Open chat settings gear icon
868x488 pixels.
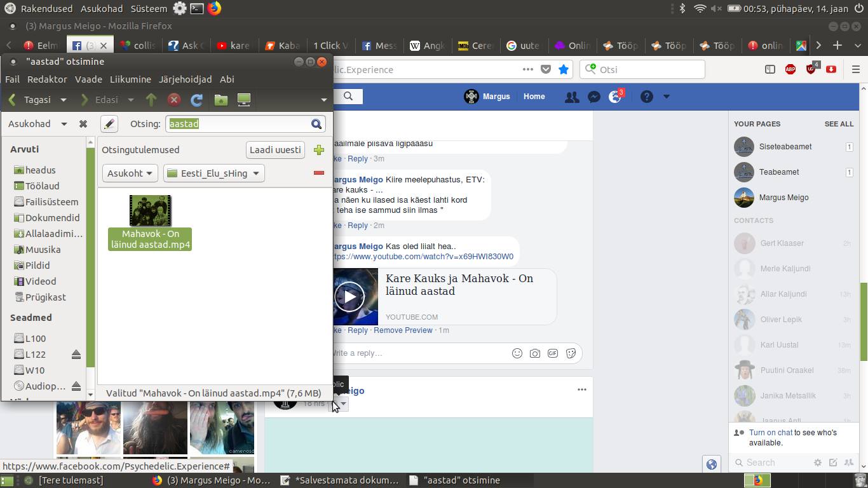click(x=817, y=463)
